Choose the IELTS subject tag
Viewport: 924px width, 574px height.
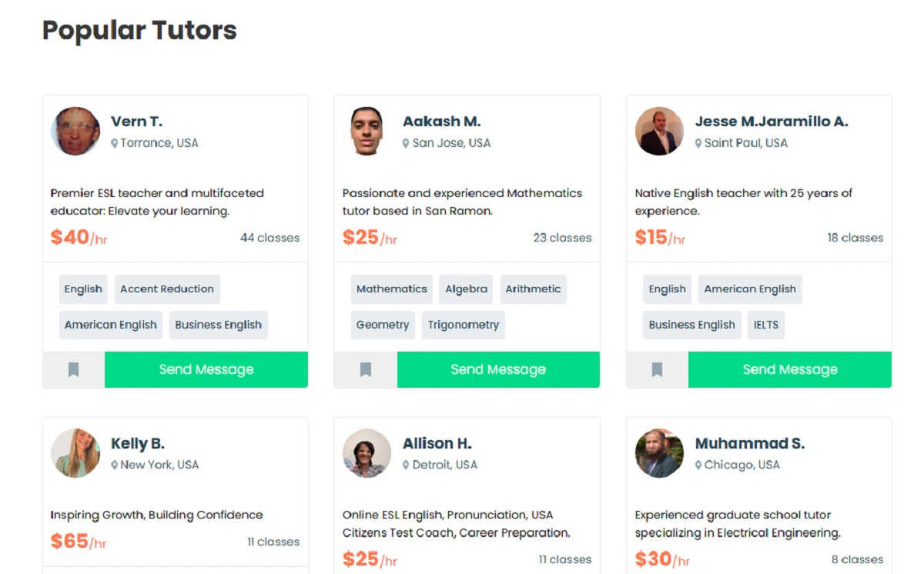pyautogui.click(x=765, y=325)
